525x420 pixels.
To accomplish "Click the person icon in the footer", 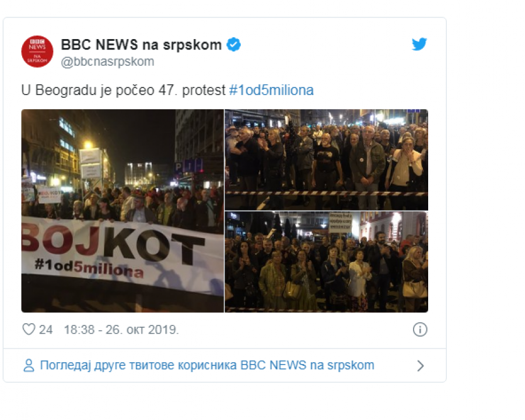I will click(x=29, y=366).
